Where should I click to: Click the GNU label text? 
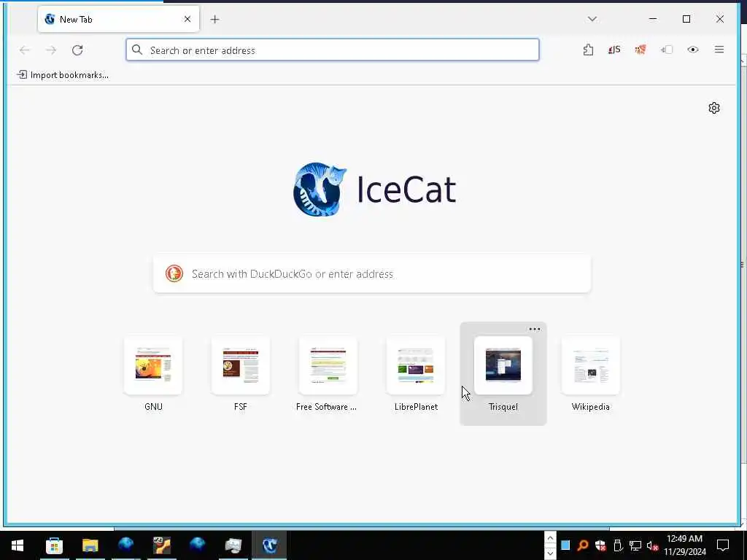[x=153, y=407]
